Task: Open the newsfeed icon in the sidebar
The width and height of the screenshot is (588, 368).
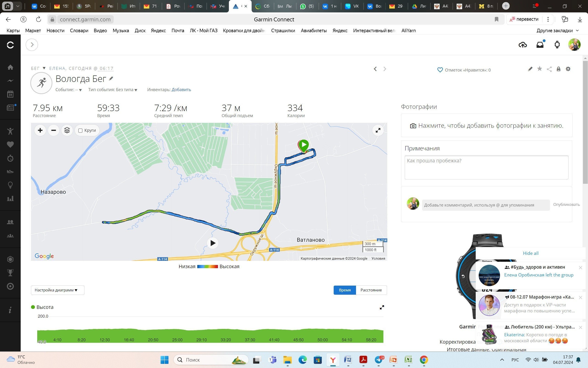Action: (x=10, y=108)
